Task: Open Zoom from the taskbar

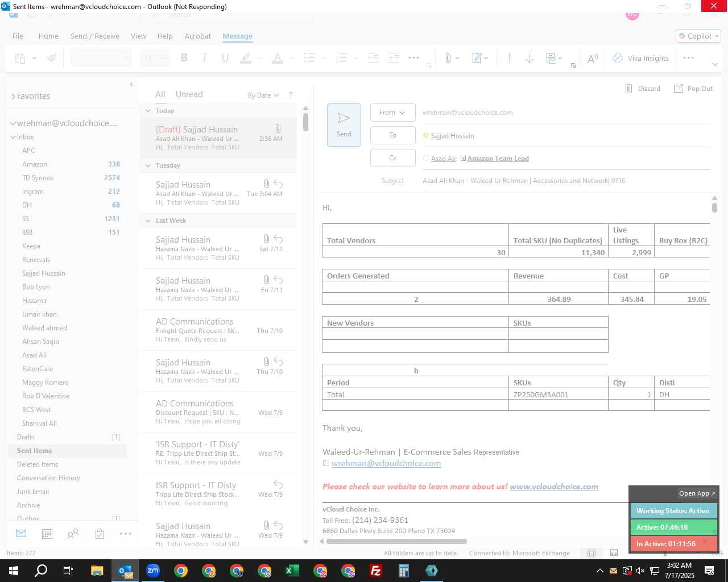Action: click(153, 571)
